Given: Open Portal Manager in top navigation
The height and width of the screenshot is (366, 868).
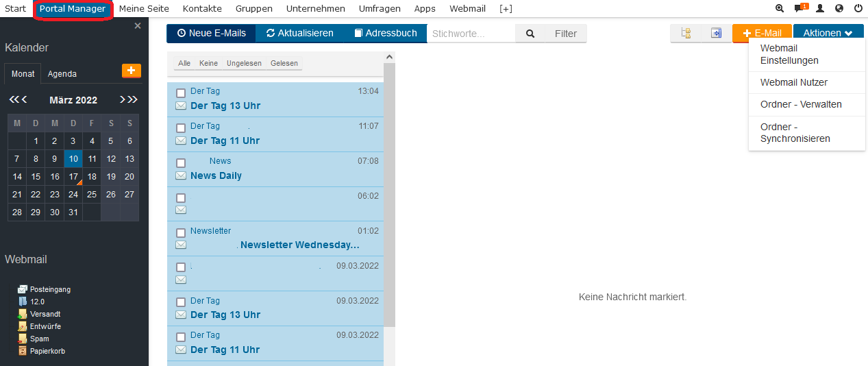Looking at the screenshot, I should pyautogui.click(x=73, y=9).
